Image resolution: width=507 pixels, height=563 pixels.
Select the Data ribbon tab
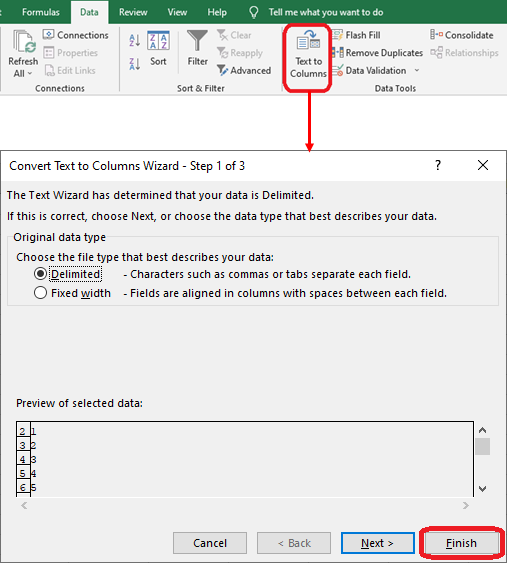89,12
